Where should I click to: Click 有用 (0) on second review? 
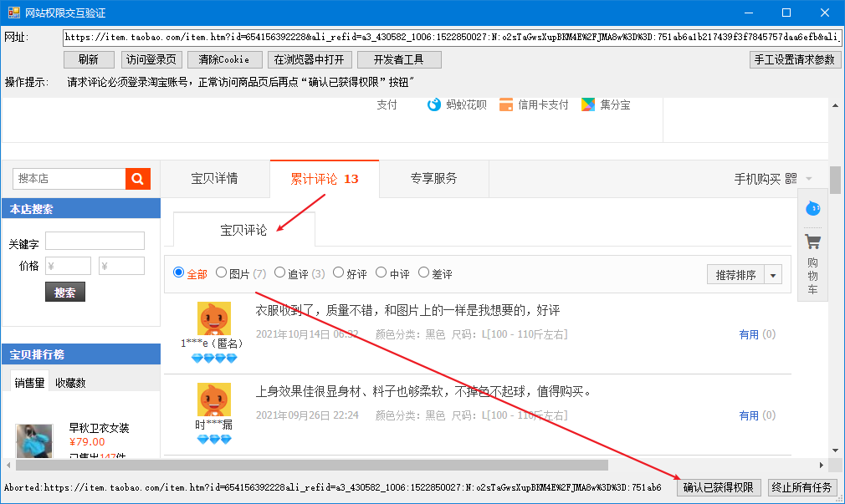coord(757,415)
